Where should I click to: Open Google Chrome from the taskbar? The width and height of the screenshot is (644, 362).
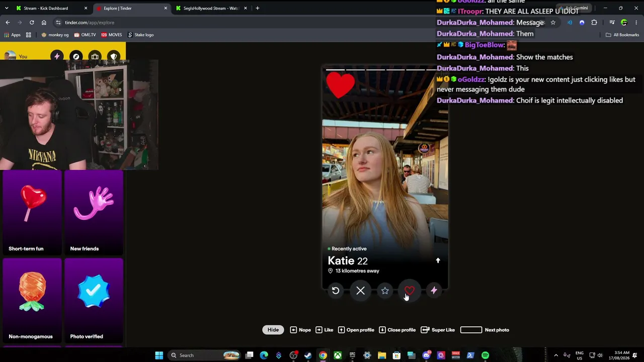point(323,355)
